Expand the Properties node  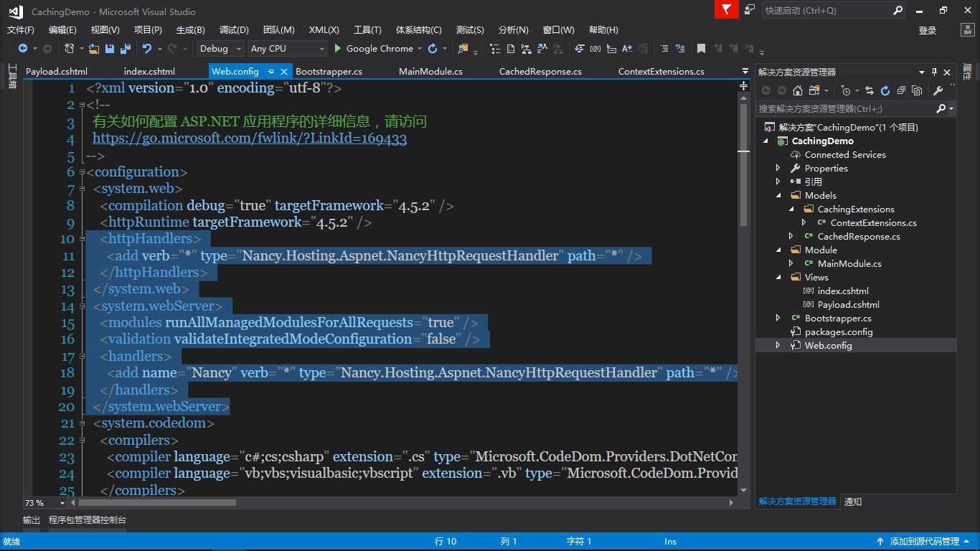778,168
